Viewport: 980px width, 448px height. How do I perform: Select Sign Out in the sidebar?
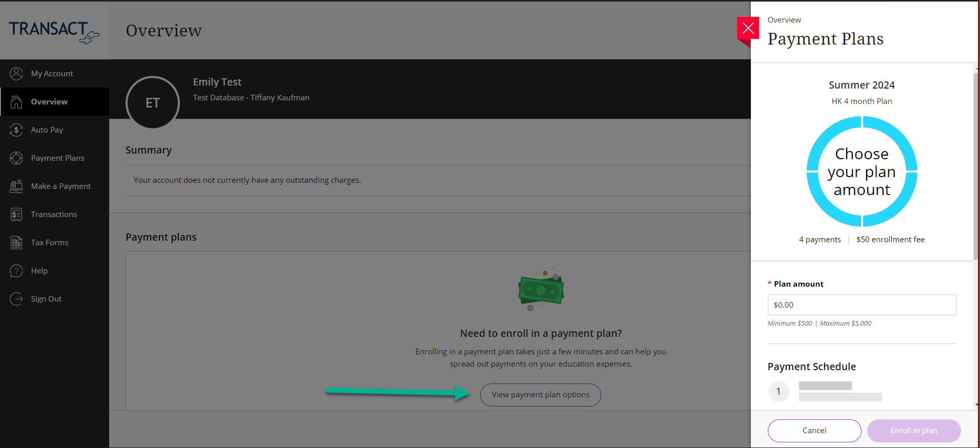(55, 299)
